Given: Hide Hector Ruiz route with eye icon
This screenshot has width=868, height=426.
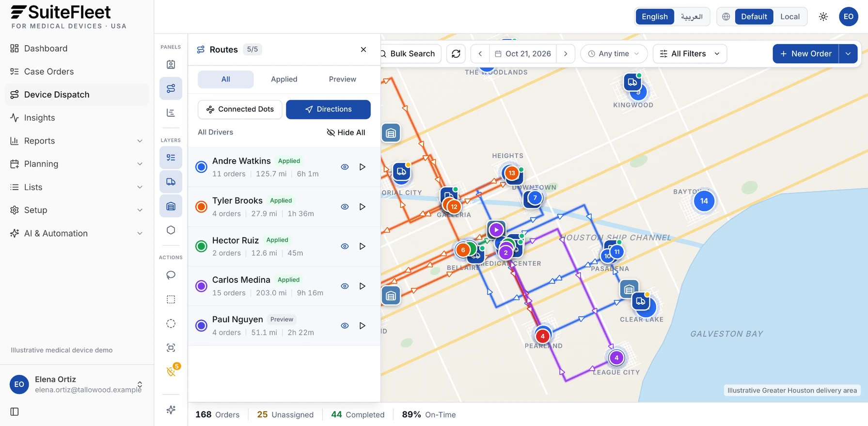Looking at the screenshot, I should click(345, 246).
